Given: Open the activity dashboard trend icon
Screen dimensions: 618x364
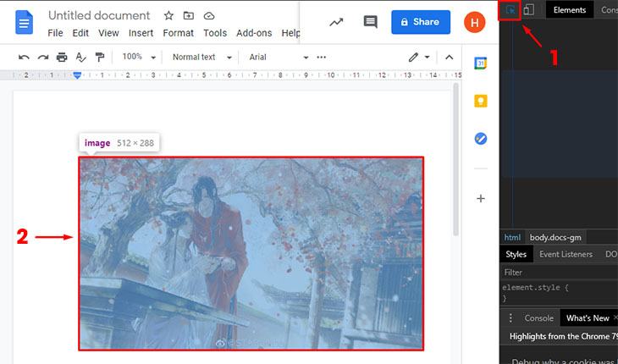Looking at the screenshot, I should [336, 22].
